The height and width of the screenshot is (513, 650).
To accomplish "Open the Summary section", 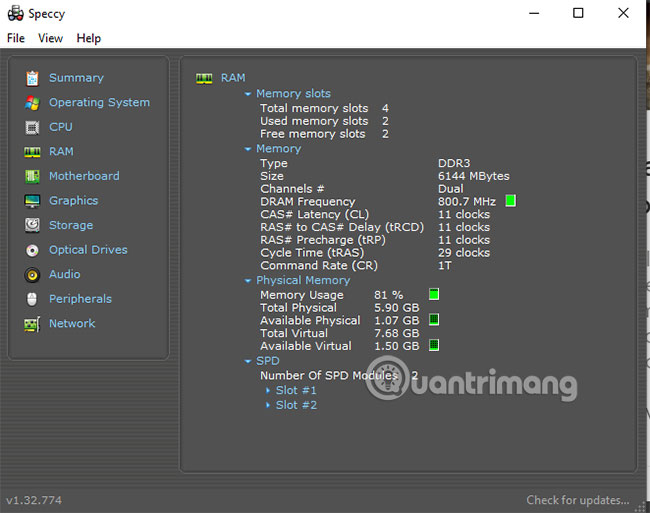I will 76,78.
